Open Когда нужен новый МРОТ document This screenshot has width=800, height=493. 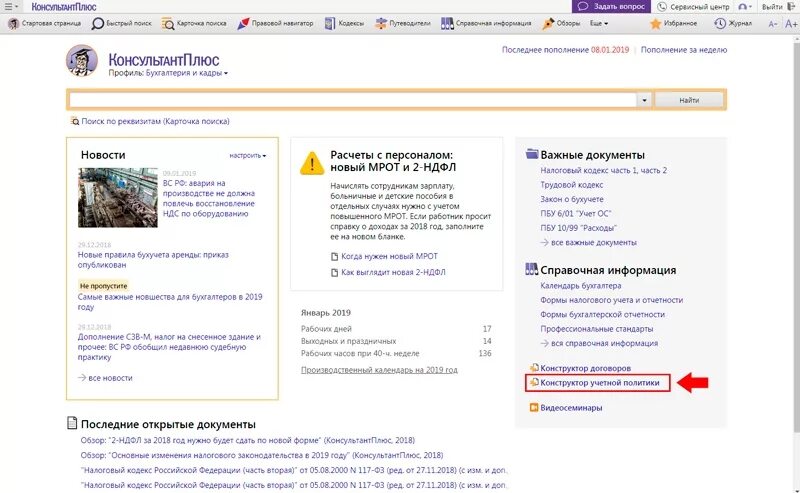384,256
